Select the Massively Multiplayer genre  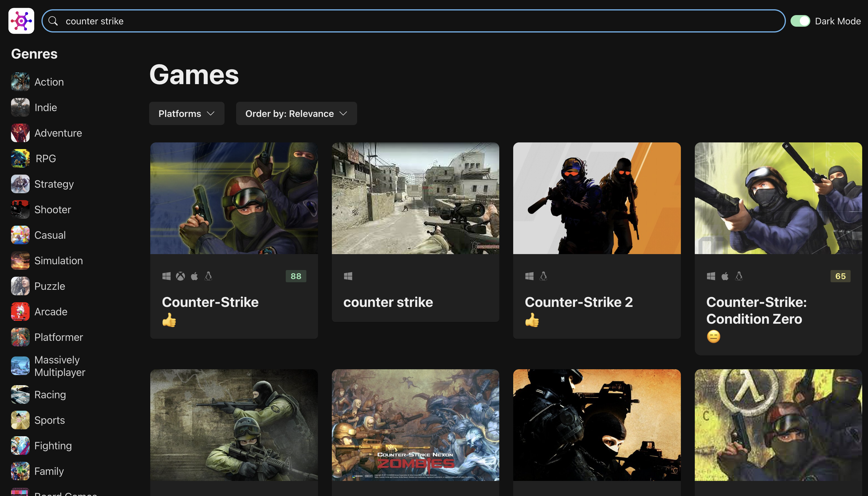(x=60, y=366)
